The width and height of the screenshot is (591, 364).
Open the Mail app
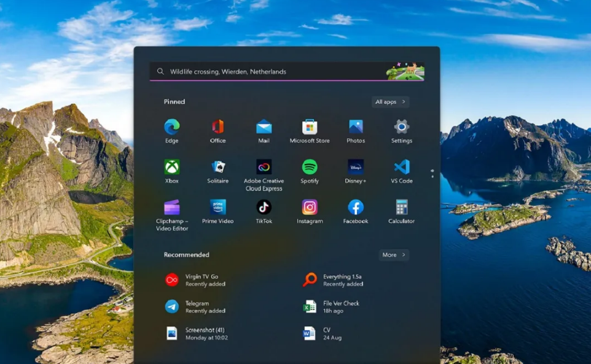coord(264,131)
